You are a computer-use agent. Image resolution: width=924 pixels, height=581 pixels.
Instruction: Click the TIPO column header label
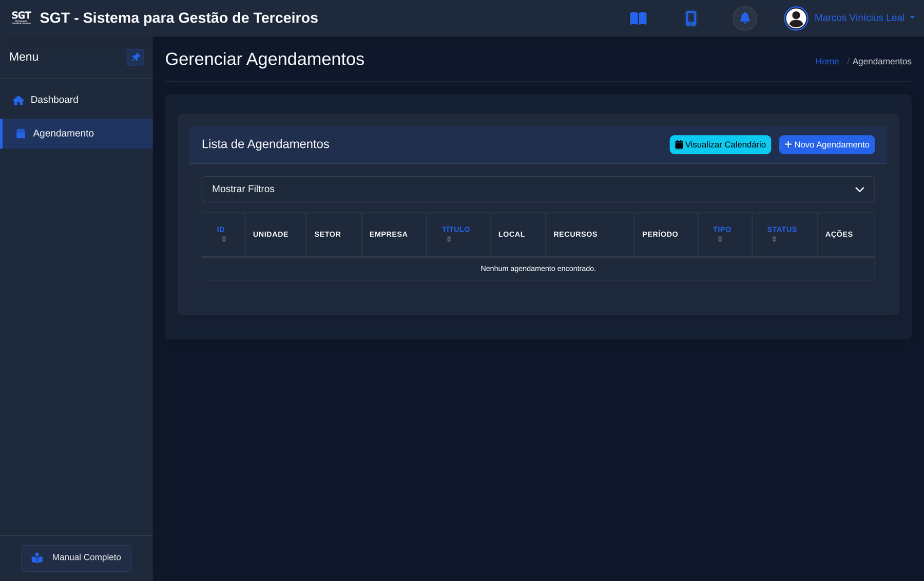click(x=722, y=229)
